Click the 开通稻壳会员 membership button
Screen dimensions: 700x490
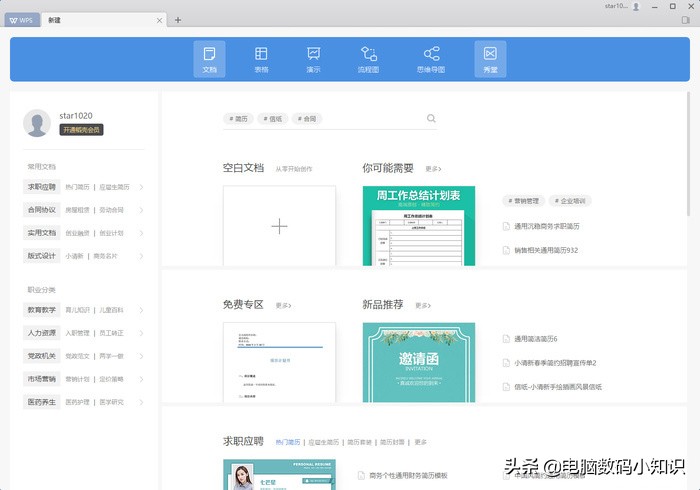point(81,129)
